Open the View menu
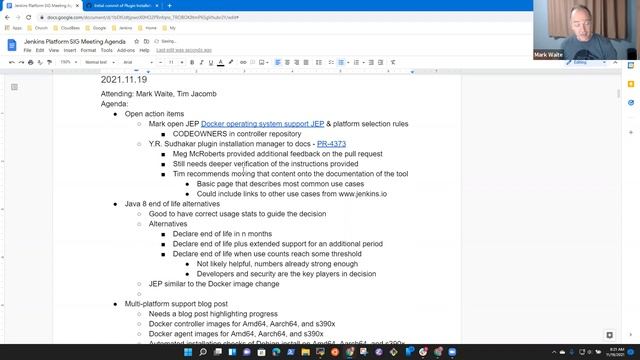 click(x=54, y=50)
